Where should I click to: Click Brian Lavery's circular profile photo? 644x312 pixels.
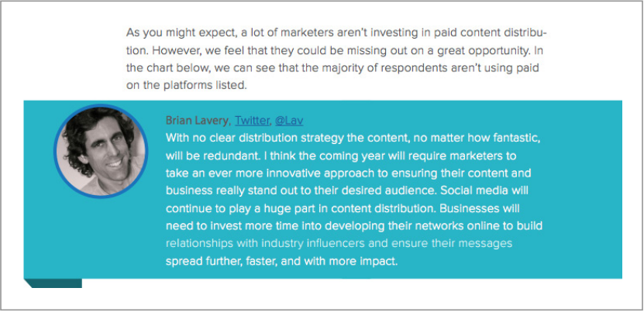pyautogui.click(x=101, y=151)
